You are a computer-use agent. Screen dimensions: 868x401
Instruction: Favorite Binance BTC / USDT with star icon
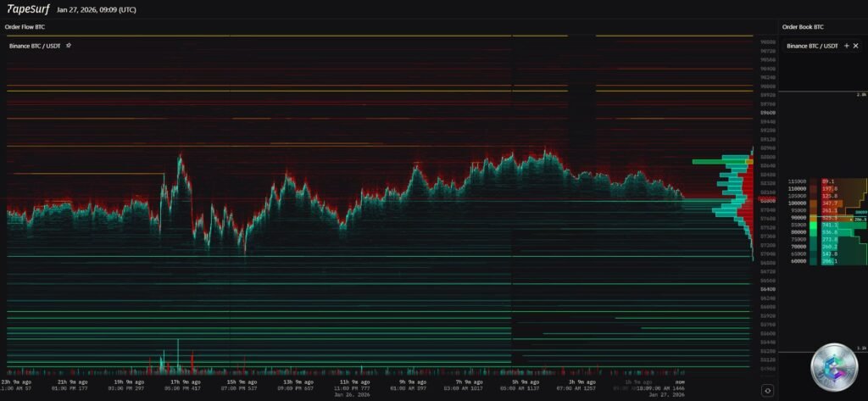[69, 45]
